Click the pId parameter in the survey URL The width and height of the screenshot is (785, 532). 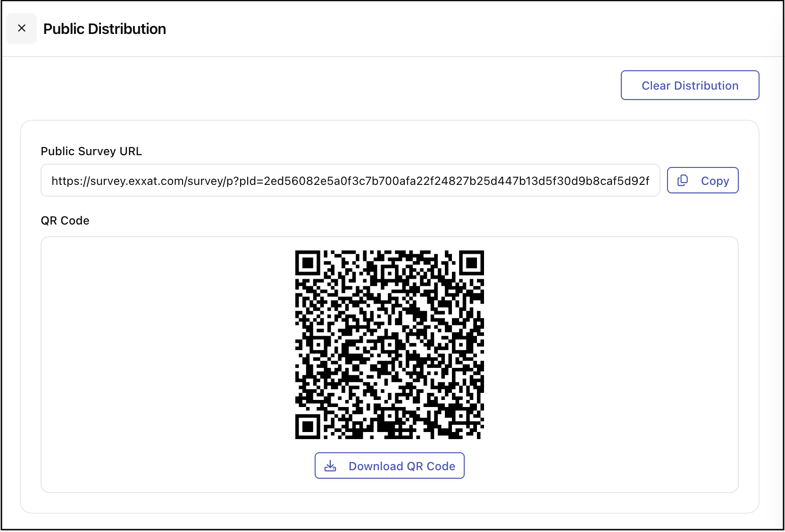(x=247, y=181)
